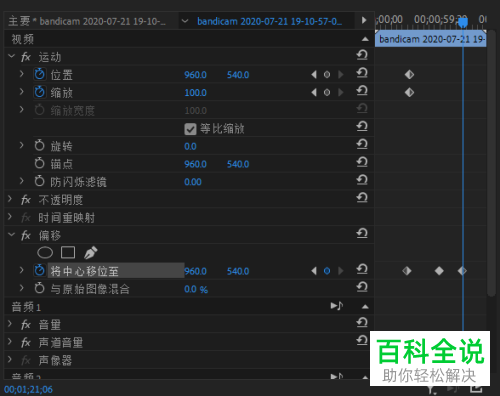Go to next keyframe for 位置
The image size is (500, 396).
pyautogui.click(x=340, y=75)
